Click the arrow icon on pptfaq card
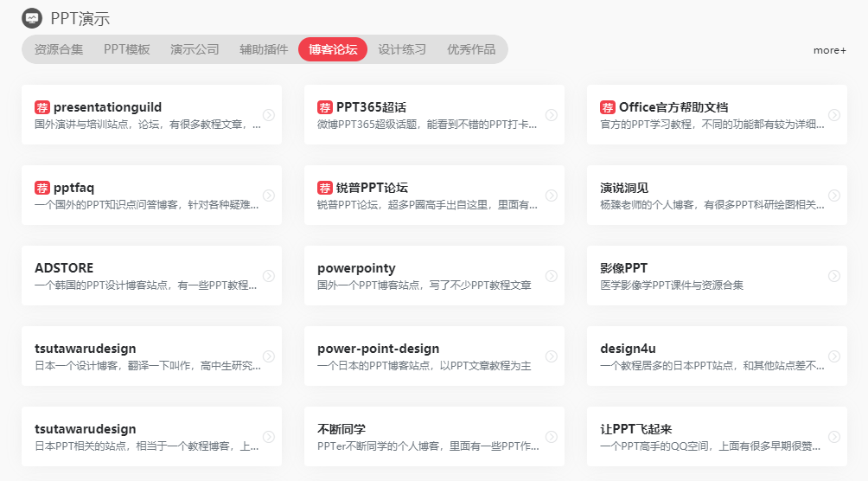The width and height of the screenshot is (868, 481). point(269,195)
